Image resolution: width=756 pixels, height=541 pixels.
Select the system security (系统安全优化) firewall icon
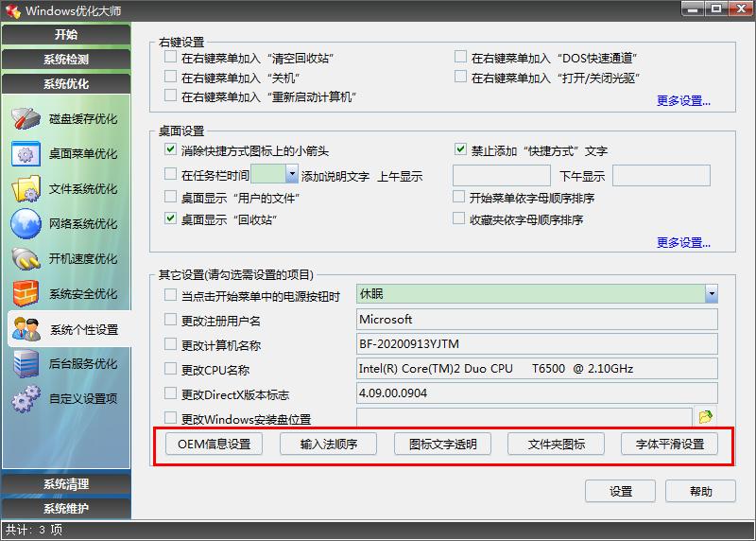point(26,293)
